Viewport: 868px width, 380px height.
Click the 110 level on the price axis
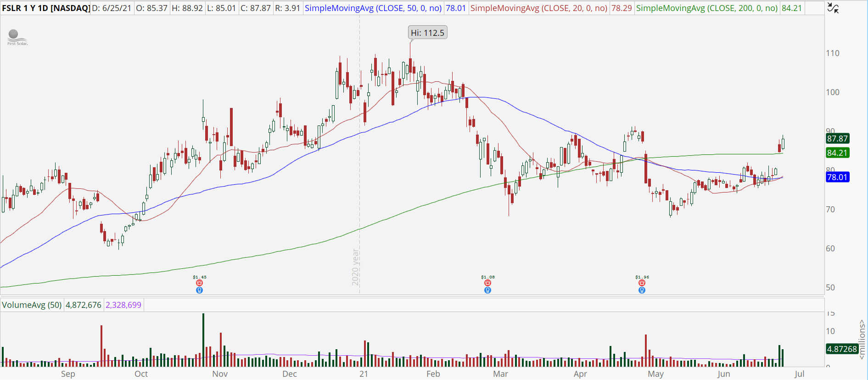tap(833, 53)
